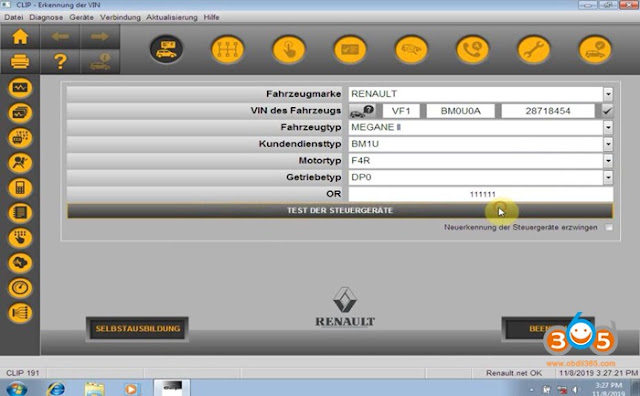Viewport: 640px width, 396px height.
Task: Open the Diagnose menu
Action: [x=46, y=17]
